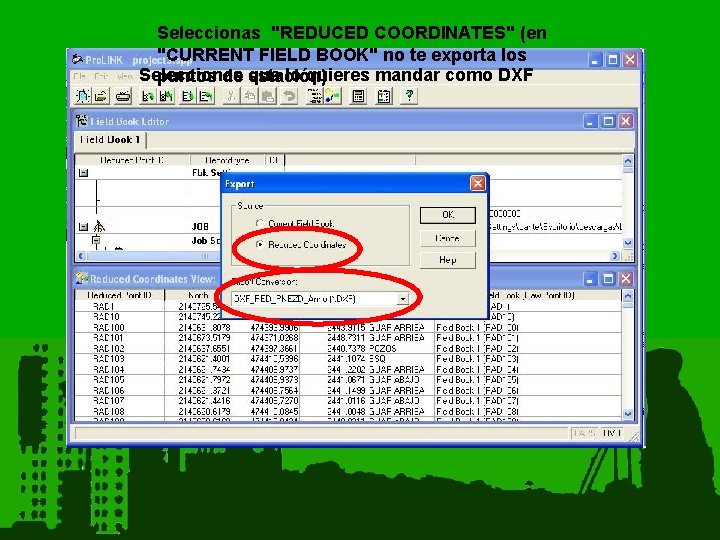Image resolution: width=720 pixels, height=540 pixels.
Task: Click Cancel in the Export dialog
Action: (448, 238)
